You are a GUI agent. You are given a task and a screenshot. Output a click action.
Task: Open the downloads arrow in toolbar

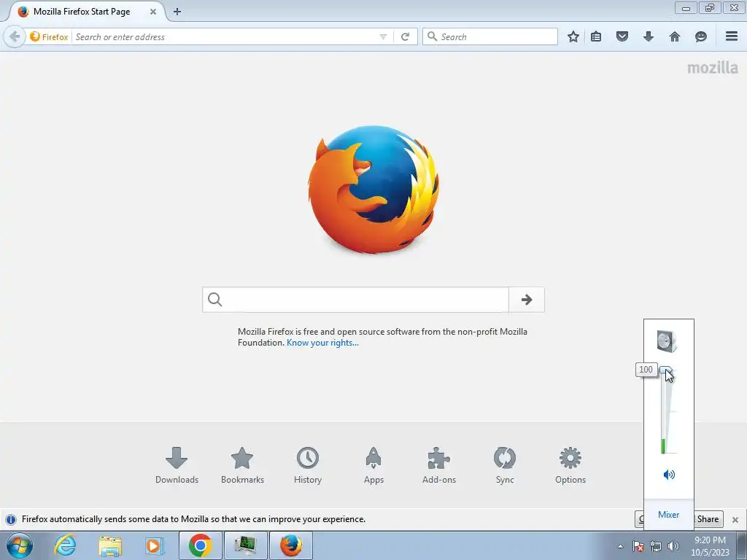(x=649, y=36)
